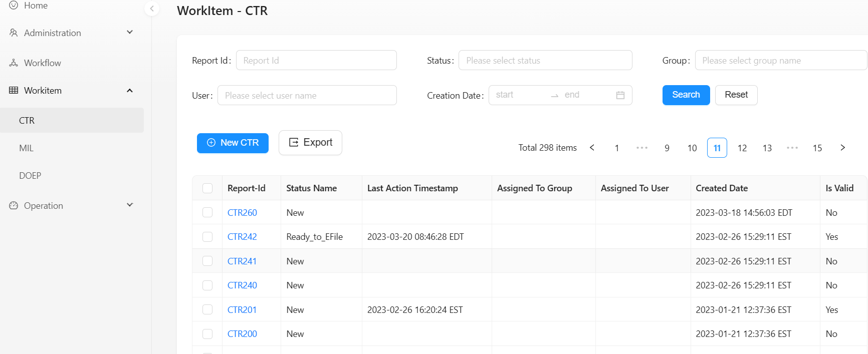Open report link CTR201
This screenshot has height=354, width=868.
pos(242,310)
